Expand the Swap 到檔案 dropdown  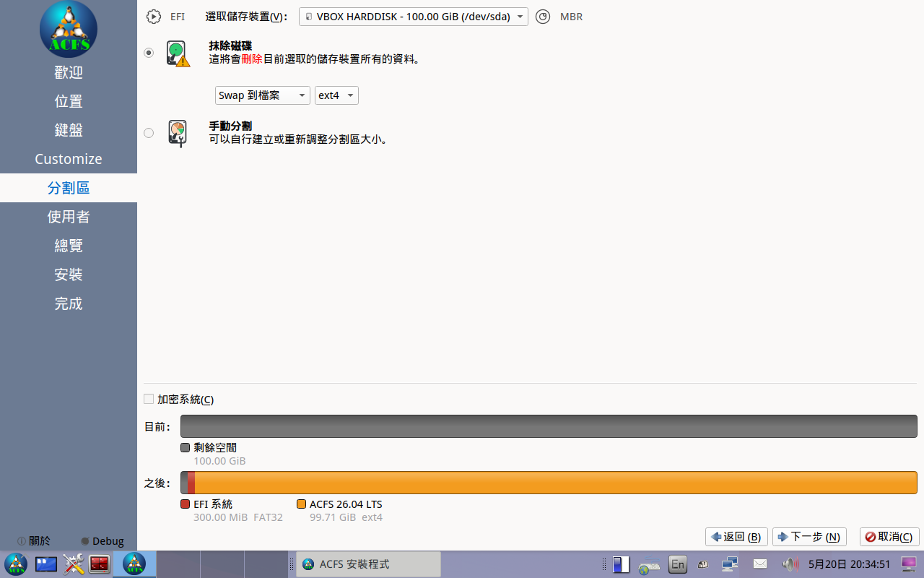click(263, 95)
